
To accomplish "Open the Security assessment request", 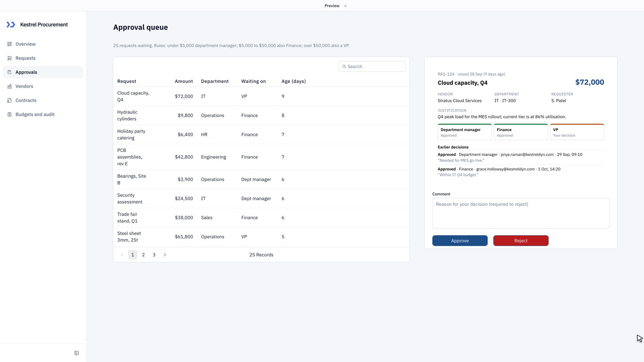I will click(261, 198).
